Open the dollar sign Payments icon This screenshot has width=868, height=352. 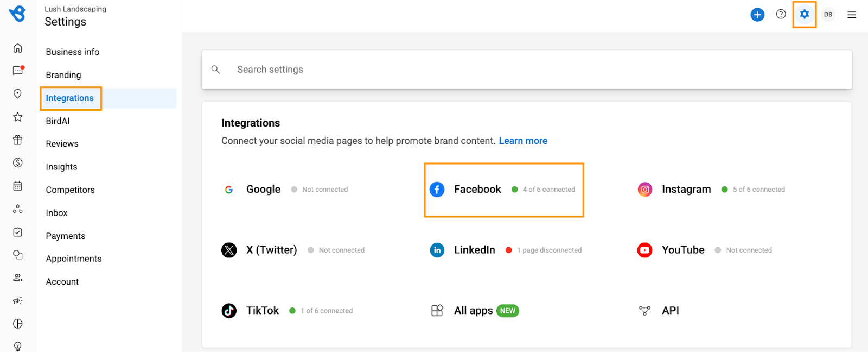click(x=17, y=162)
